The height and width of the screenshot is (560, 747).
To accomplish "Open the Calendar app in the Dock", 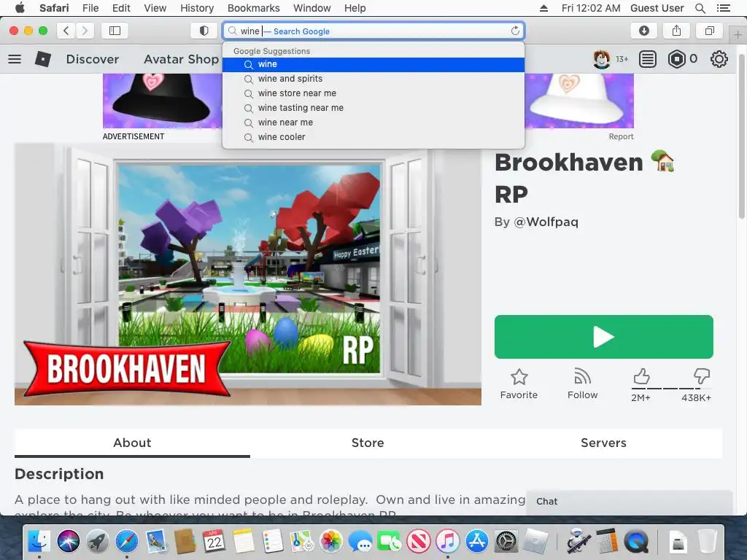I will 214,541.
